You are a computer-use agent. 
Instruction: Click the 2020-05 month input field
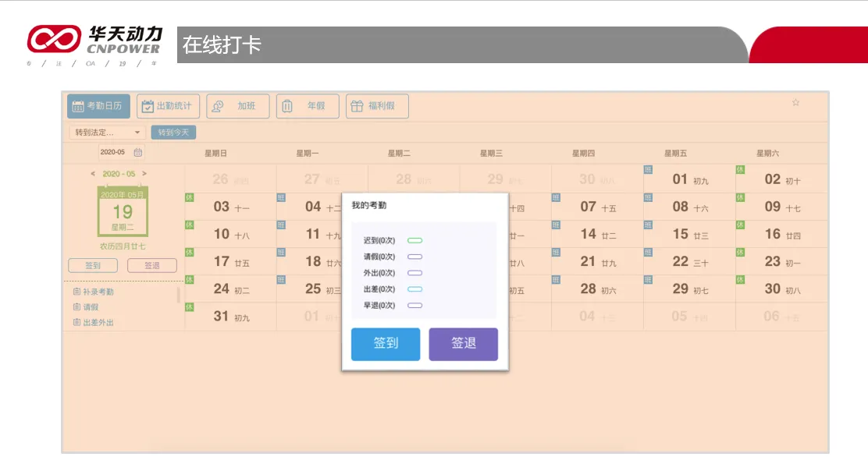tap(113, 153)
